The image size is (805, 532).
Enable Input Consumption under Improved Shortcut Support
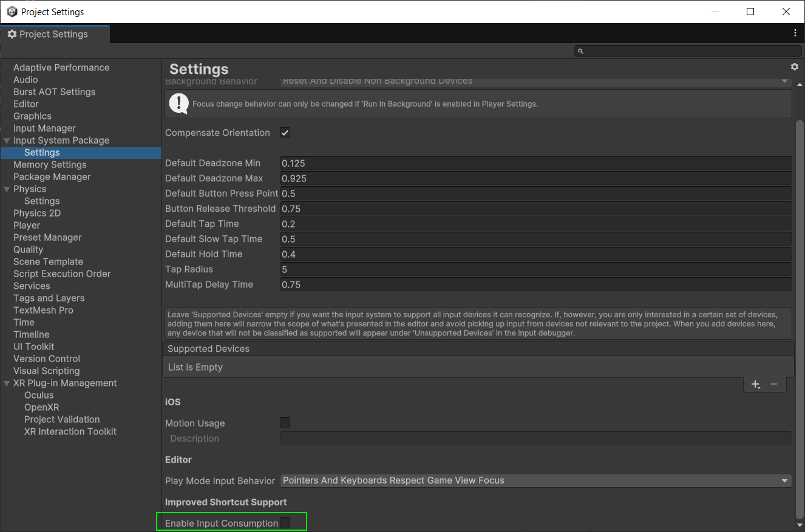[285, 522]
